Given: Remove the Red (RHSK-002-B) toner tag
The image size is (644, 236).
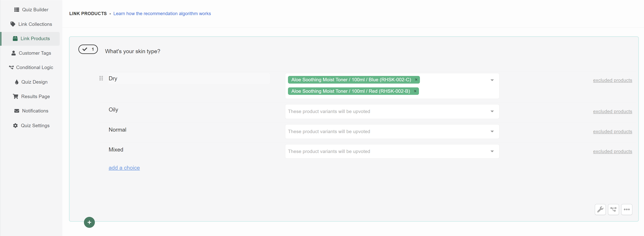Looking at the screenshot, I should pos(415,91).
